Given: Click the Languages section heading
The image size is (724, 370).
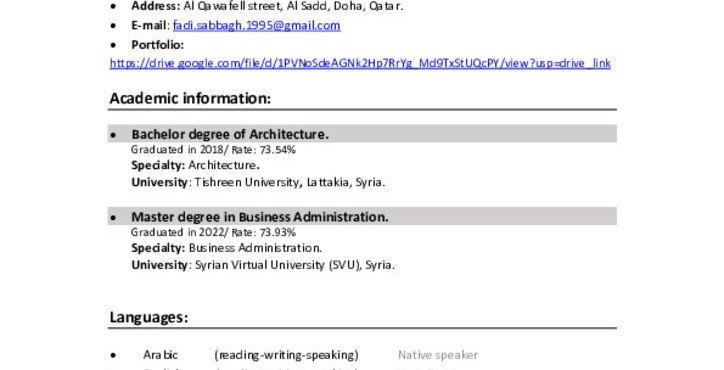Looking at the screenshot, I should pyautogui.click(x=149, y=317).
